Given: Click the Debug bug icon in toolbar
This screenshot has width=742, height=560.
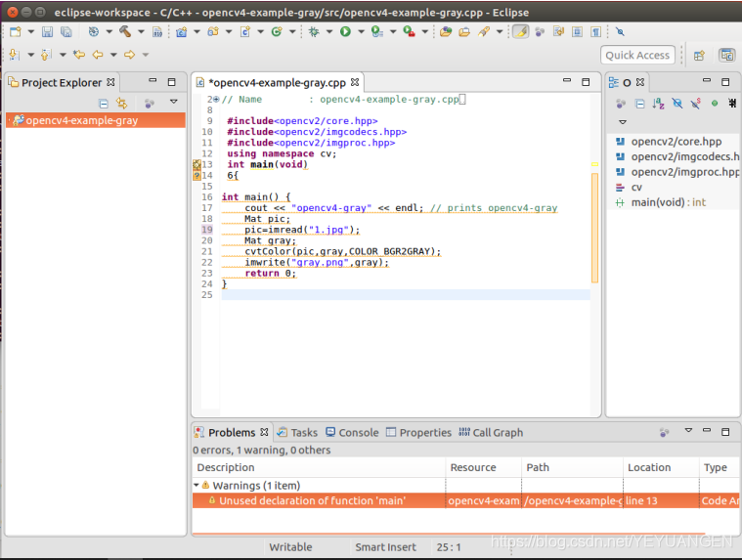Looking at the screenshot, I should (x=314, y=32).
